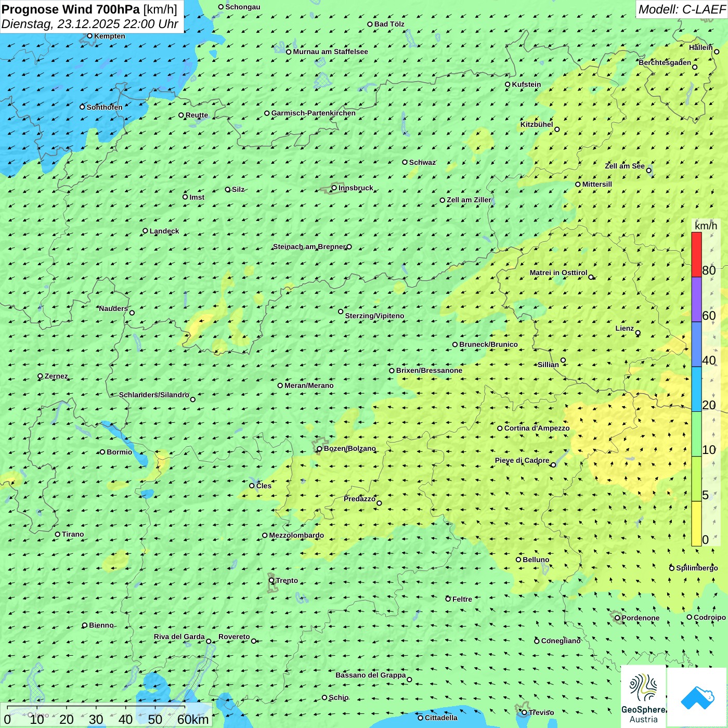Click the 'Prognose Wind 700hPa' title
Screen dimensions: 728x728
pyautogui.click(x=71, y=9)
